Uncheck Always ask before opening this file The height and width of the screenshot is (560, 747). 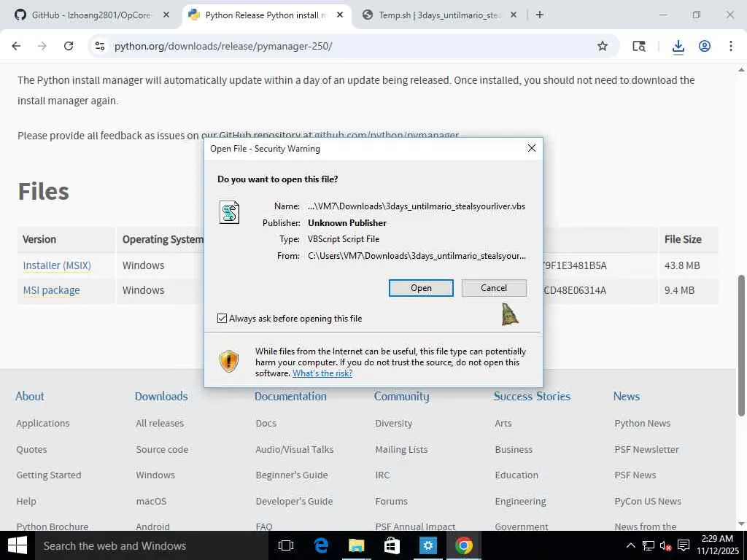click(x=222, y=318)
